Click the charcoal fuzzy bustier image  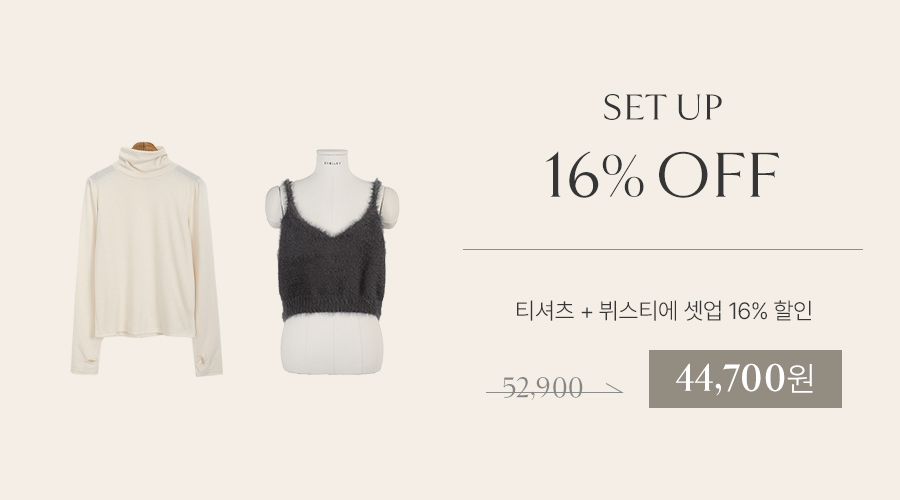pos(332,251)
